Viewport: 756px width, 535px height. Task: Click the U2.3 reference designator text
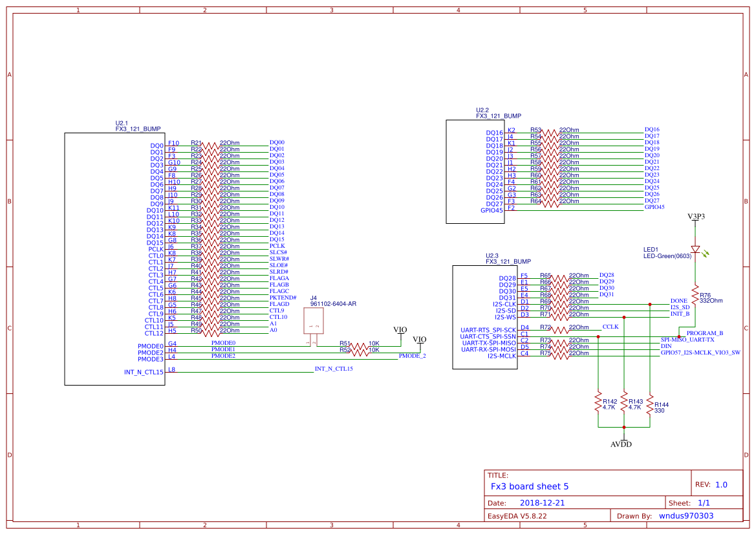tap(491, 256)
